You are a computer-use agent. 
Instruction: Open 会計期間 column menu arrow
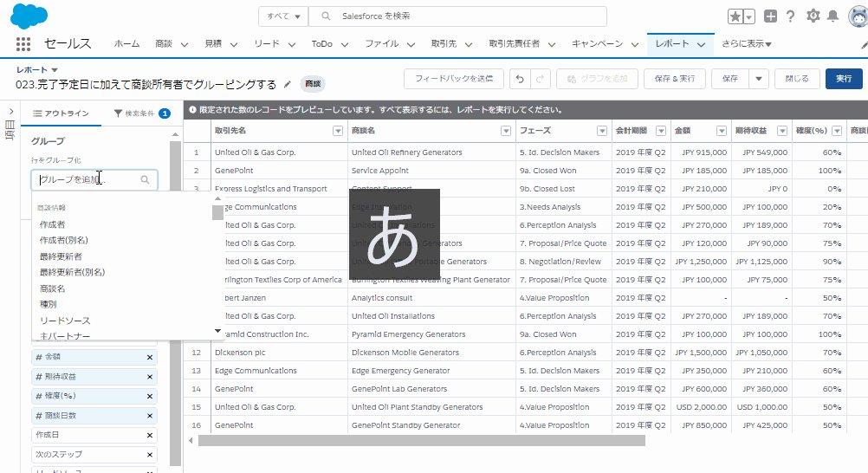point(660,131)
